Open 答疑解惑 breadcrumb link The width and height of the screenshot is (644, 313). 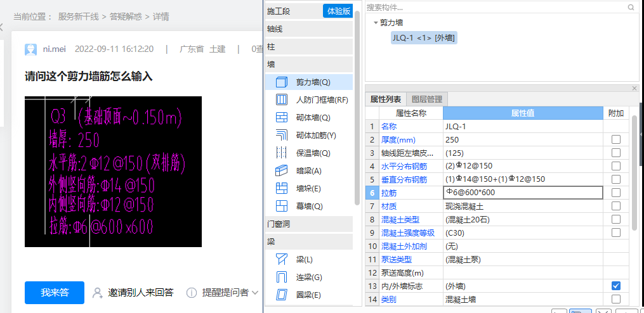(x=126, y=17)
